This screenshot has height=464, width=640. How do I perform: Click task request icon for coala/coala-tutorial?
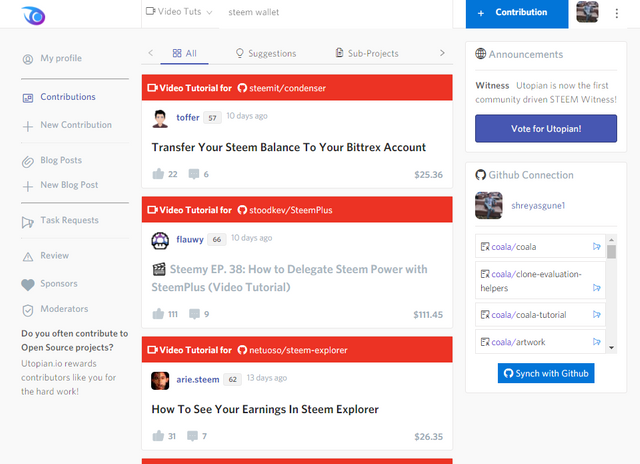point(596,314)
